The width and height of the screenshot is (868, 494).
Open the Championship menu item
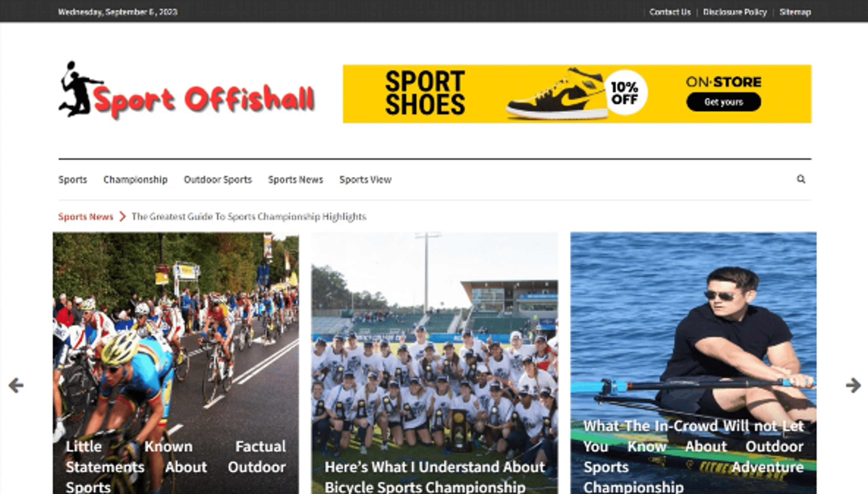(135, 179)
